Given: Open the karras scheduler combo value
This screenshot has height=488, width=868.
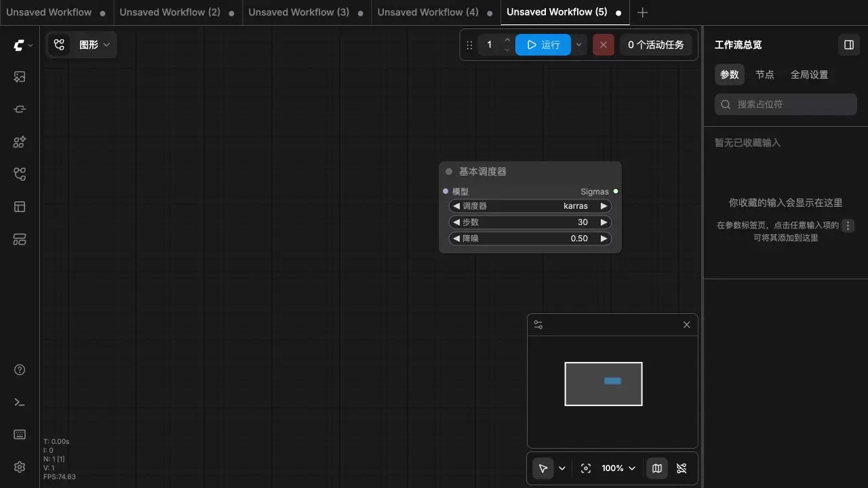Looking at the screenshot, I should (576, 206).
